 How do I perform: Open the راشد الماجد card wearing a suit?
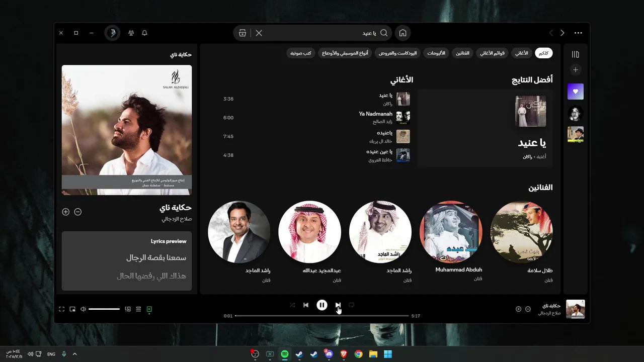click(x=239, y=242)
